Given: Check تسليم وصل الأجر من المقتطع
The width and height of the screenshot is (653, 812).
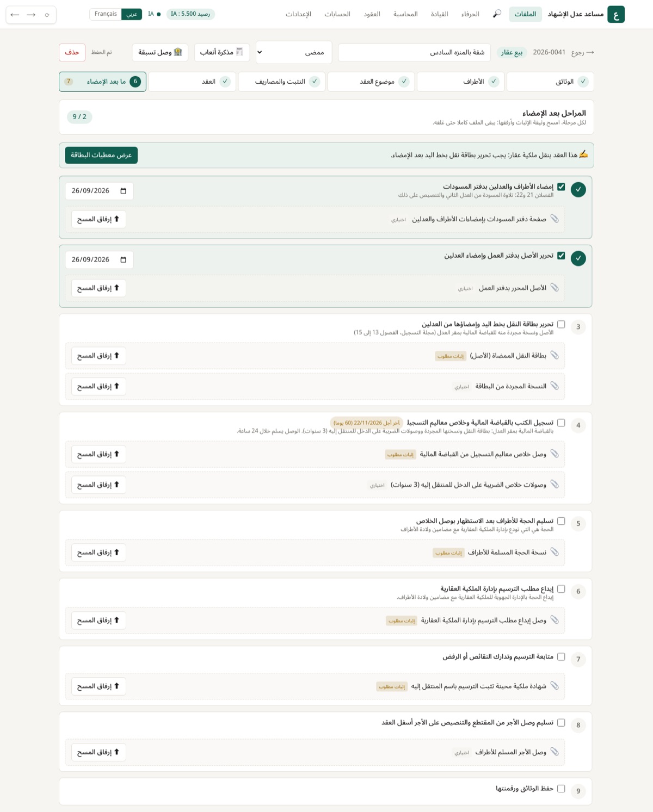Looking at the screenshot, I should [561, 722].
